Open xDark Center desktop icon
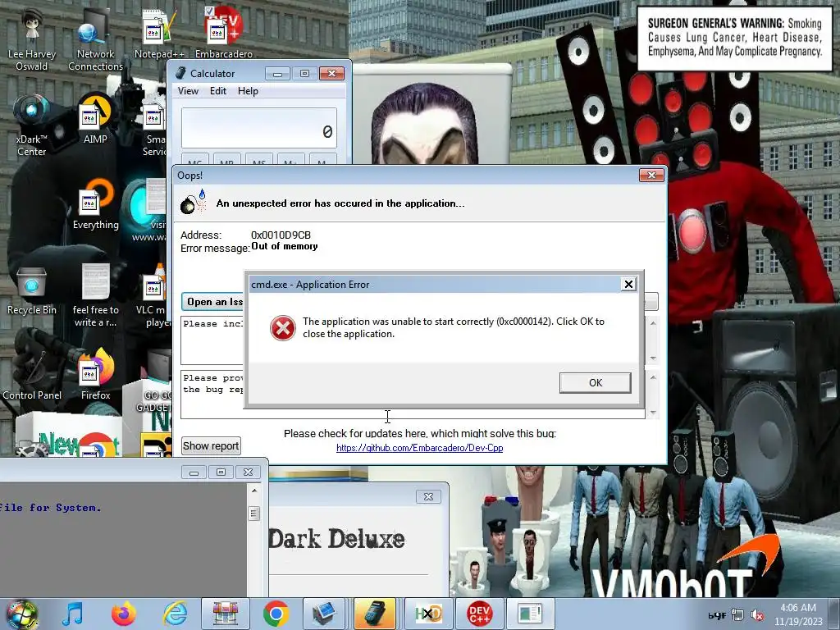 tap(32, 126)
